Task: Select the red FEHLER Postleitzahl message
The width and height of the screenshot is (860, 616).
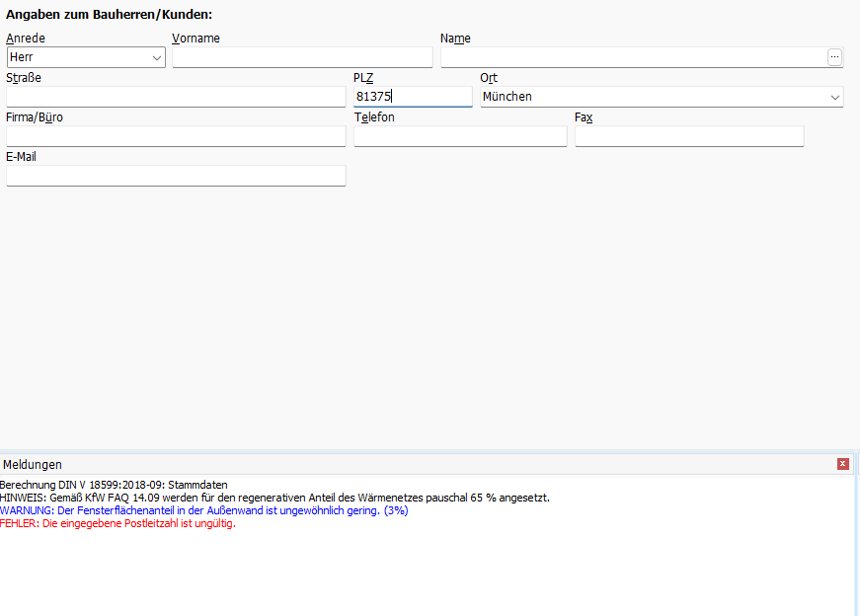Action: coord(118,523)
